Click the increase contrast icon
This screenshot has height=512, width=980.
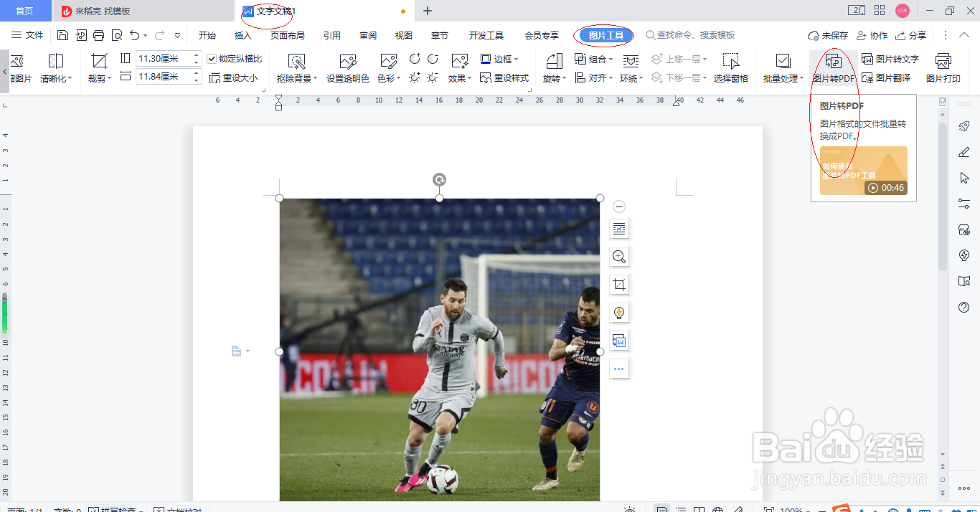click(x=415, y=59)
